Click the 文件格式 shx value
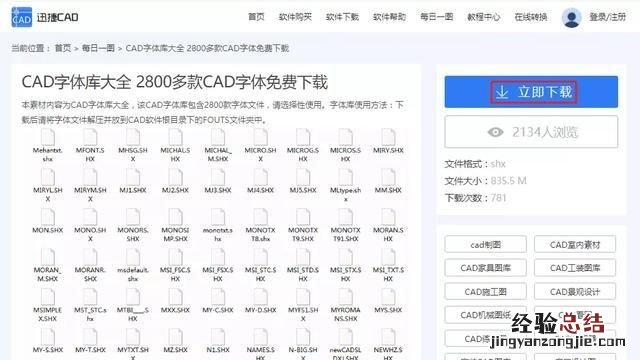This screenshot has width=640, height=360. 498,164
